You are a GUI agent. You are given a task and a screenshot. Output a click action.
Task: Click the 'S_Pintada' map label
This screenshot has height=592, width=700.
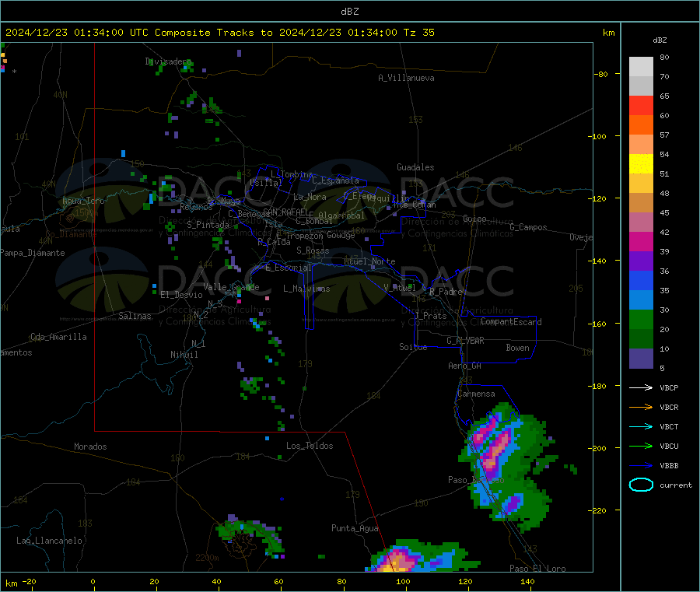pyautogui.click(x=208, y=225)
